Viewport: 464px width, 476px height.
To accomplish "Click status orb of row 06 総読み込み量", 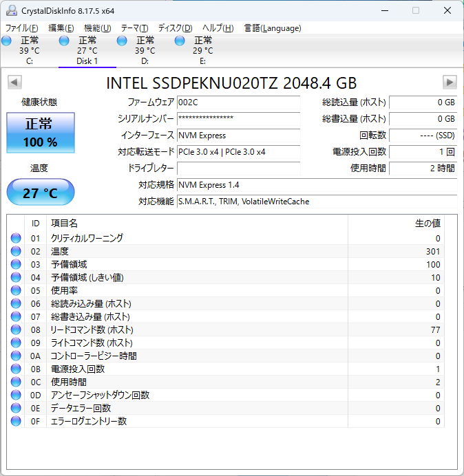I will 16,303.
